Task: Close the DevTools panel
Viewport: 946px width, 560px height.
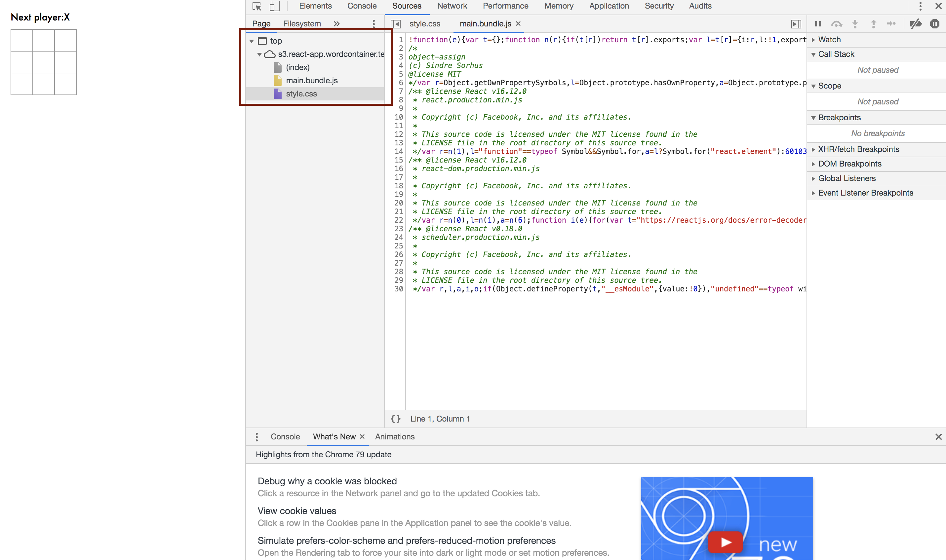Action: click(x=938, y=6)
